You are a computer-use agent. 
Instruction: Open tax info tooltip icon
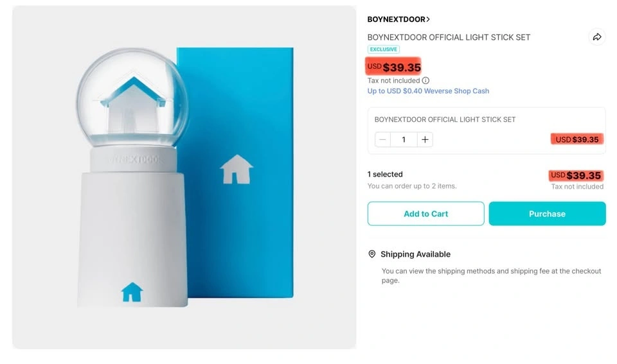coord(425,81)
